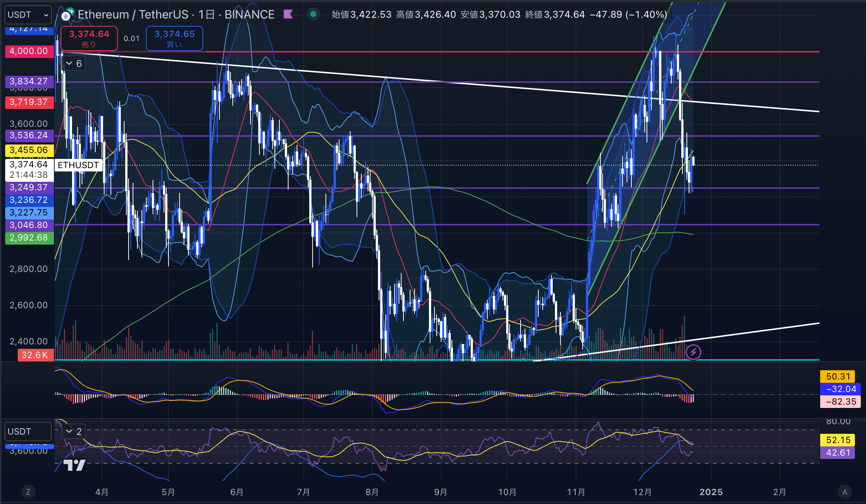The width and height of the screenshot is (866, 504).
Task: Click the 2,400.00 price scale label
Action: (29, 341)
